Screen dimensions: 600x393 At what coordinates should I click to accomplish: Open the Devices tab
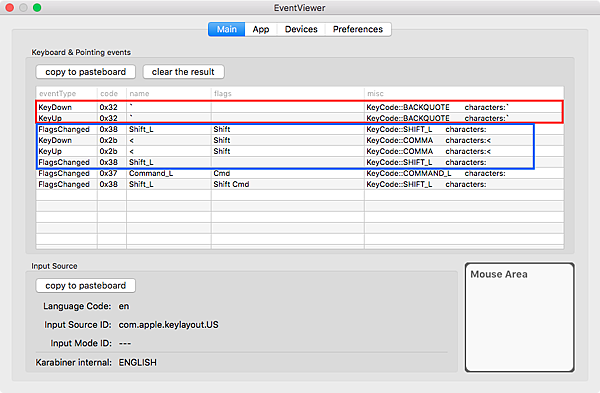pyautogui.click(x=301, y=29)
